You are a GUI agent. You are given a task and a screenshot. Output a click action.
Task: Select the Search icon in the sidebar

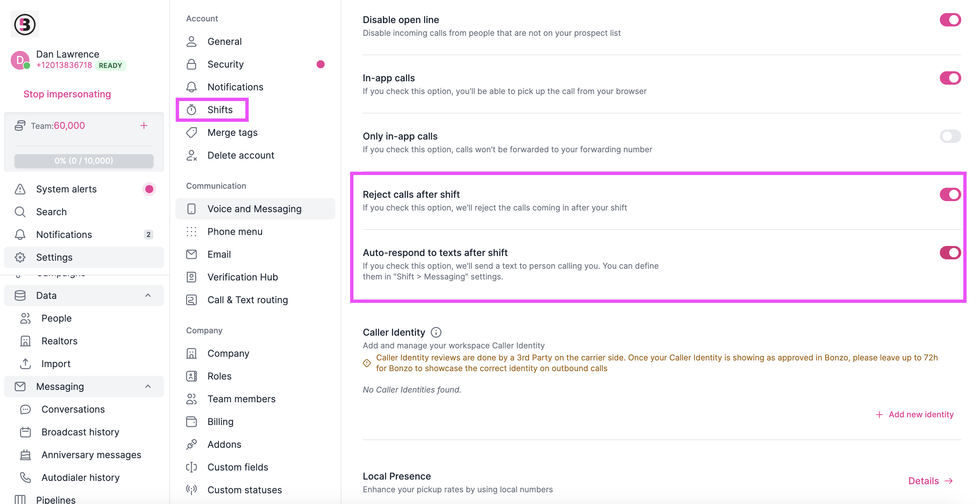tap(20, 212)
